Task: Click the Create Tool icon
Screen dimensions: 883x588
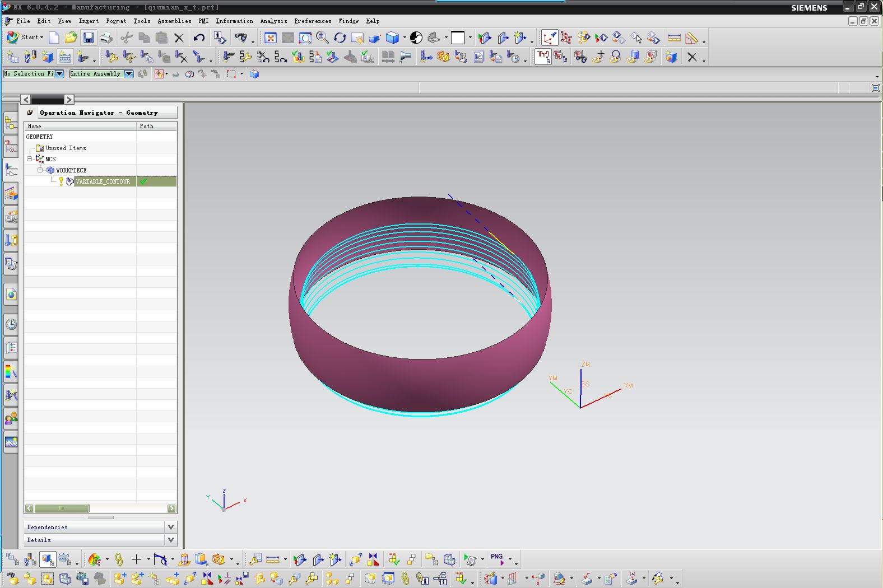Action: click(x=30, y=57)
